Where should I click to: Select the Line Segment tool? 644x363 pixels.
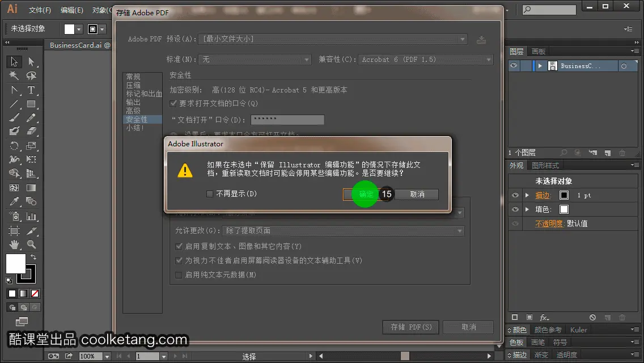(x=14, y=104)
